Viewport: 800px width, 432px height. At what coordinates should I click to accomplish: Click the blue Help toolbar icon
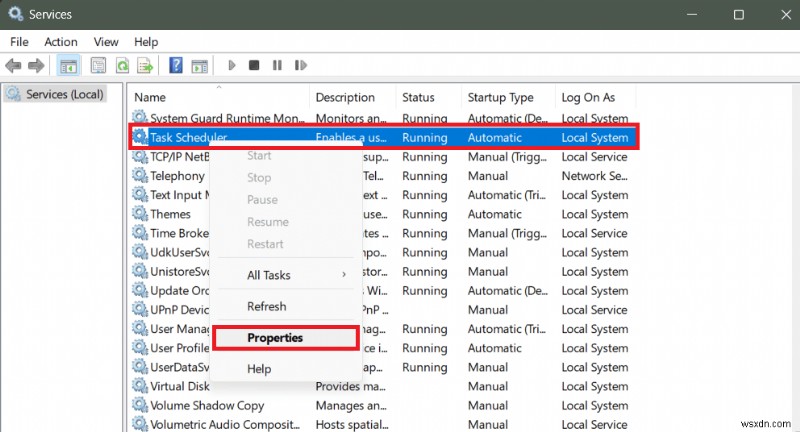pos(176,65)
